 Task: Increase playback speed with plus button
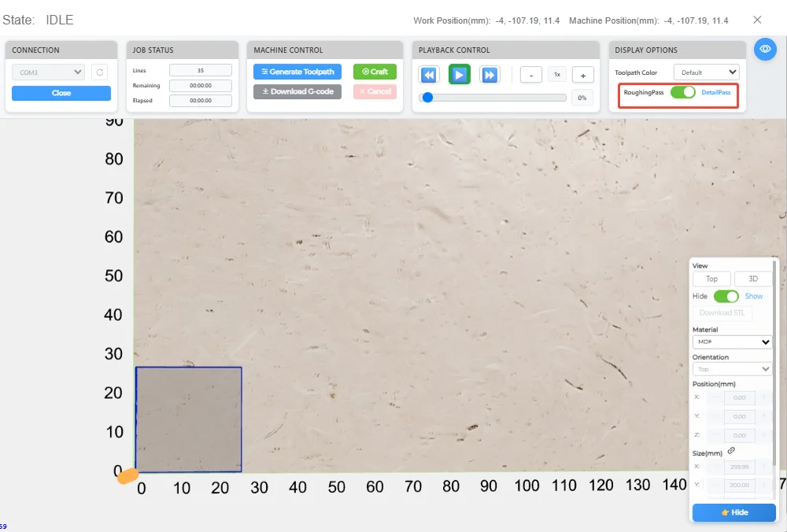582,75
